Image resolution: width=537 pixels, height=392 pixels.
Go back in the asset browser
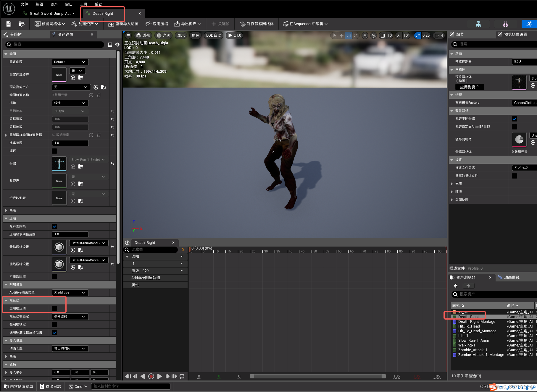pos(456,286)
